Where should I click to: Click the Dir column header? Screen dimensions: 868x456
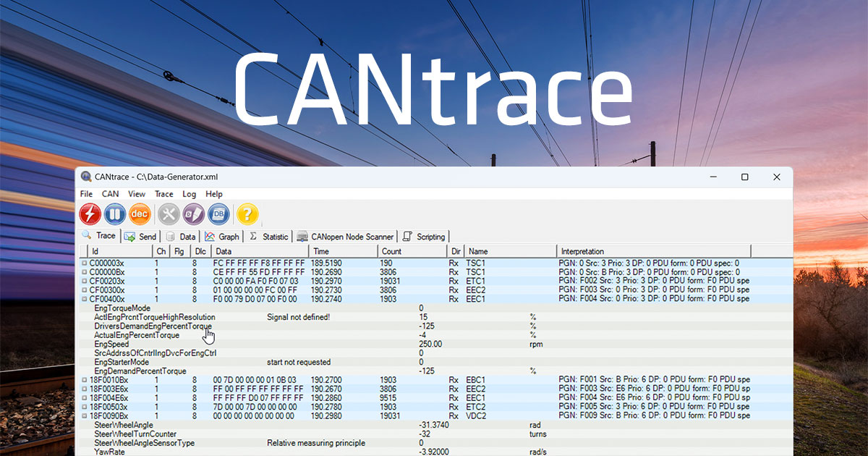[x=455, y=251]
